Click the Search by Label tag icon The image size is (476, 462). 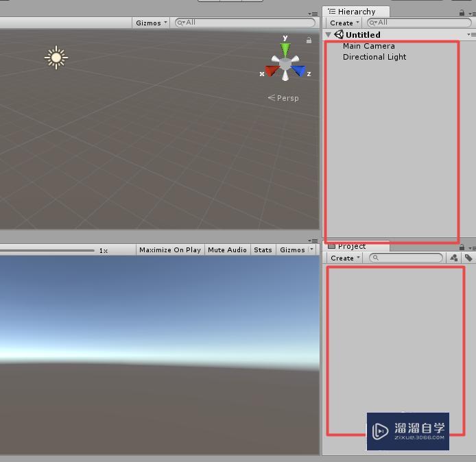pyautogui.click(x=468, y=258)
